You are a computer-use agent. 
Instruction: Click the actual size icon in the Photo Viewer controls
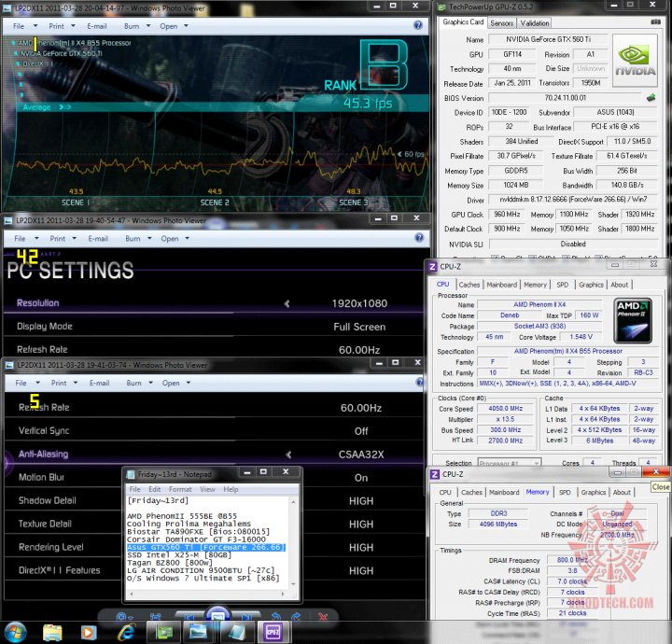pos(155,617)
